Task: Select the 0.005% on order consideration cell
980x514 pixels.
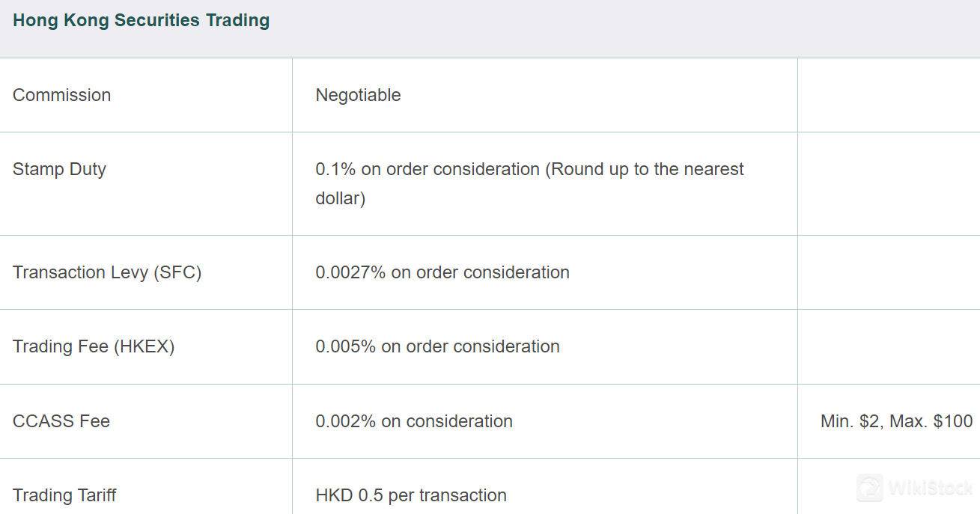Action: pyautogui.click(x=438, y=346)
